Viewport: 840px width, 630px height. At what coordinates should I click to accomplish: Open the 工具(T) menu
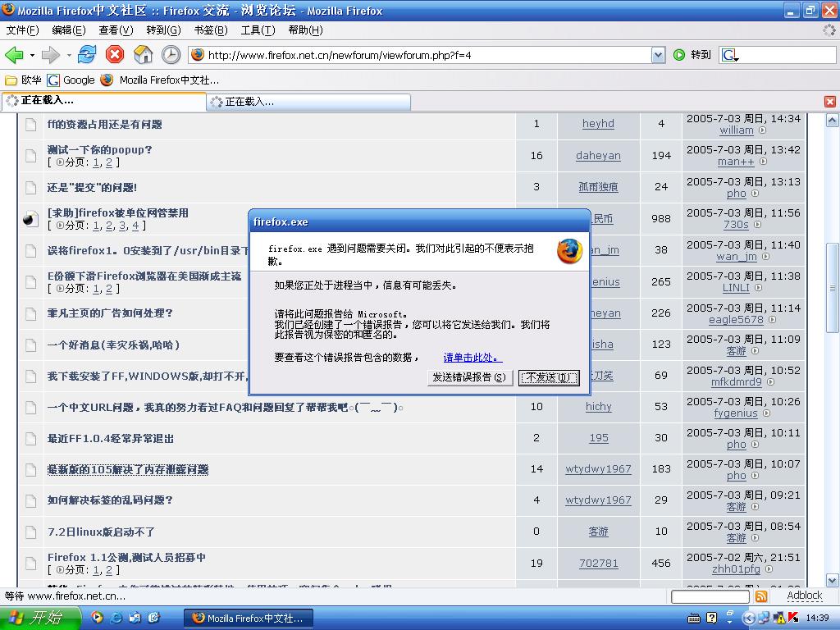point(258,30)
